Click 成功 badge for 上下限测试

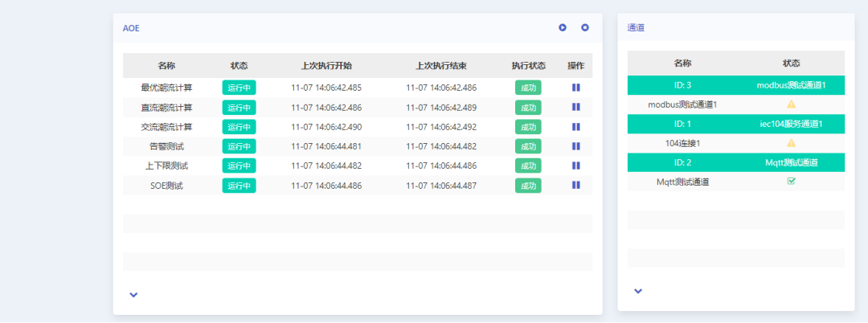(x=528, y=166)
